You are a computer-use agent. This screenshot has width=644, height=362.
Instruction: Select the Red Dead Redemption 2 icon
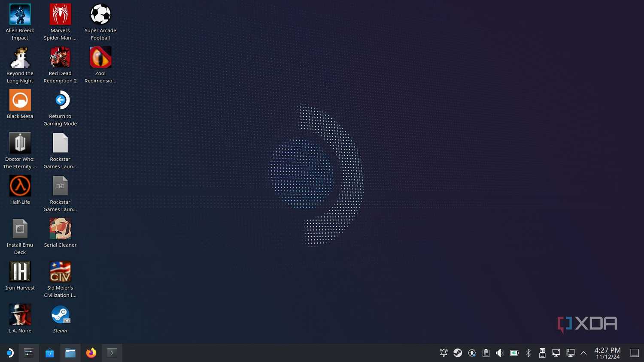tap(60, 65)
